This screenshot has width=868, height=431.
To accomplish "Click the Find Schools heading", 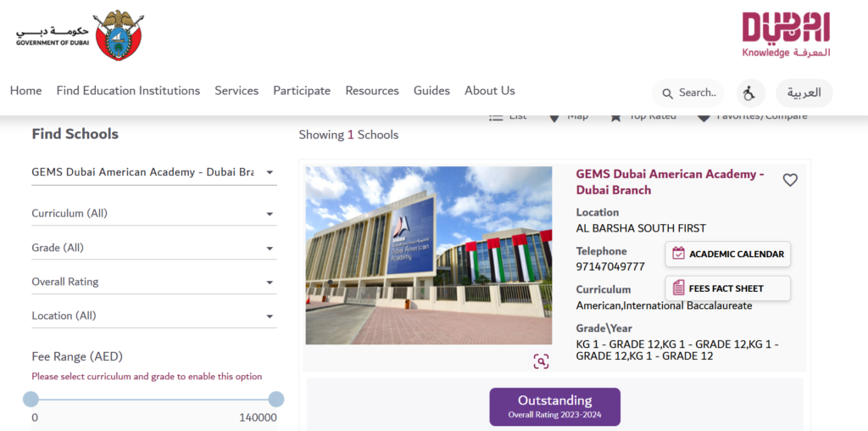I will [x=75, y=134].
